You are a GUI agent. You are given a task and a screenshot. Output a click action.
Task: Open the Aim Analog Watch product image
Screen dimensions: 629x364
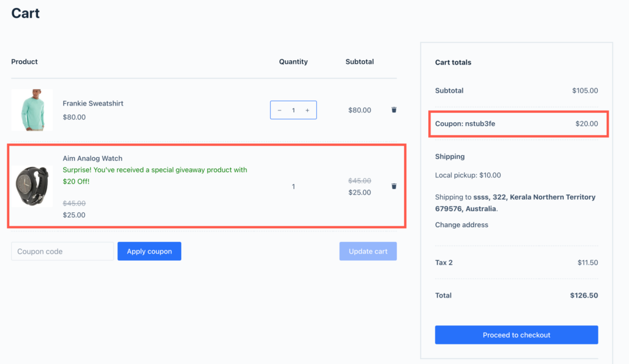tap(32, 186)
